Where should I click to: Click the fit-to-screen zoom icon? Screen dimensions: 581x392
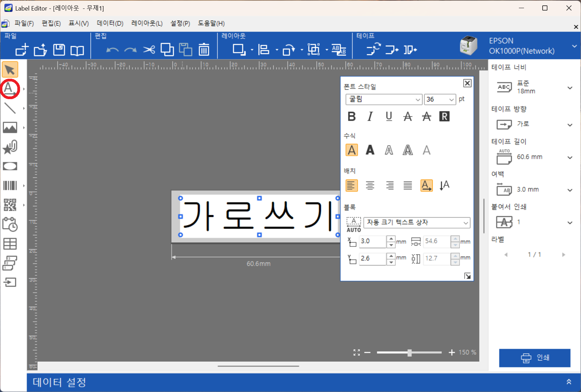356,353
